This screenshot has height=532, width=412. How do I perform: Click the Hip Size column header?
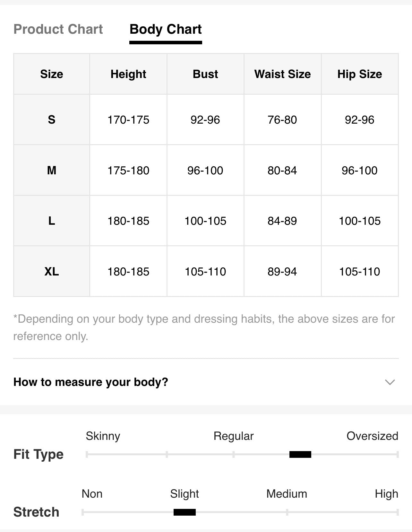click(360, 74)
